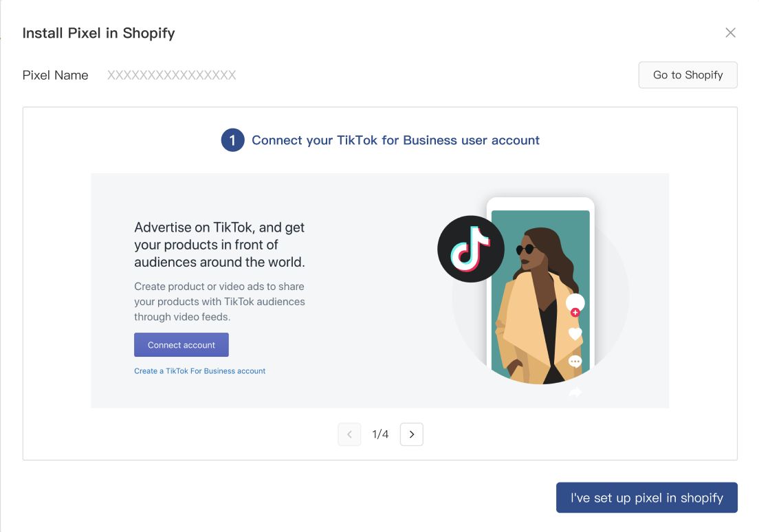Click the heart icon on the phone mockup
The image size is (759, 532).
coord(574,333)
